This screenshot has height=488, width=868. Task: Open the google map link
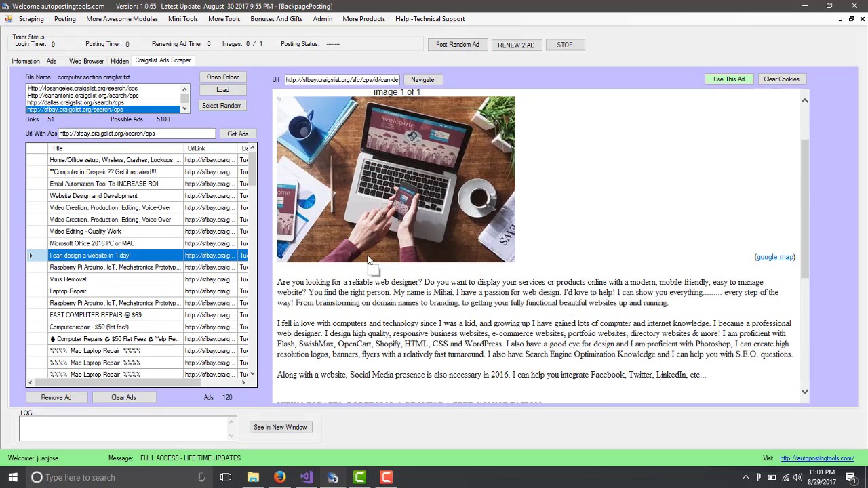click(775, 257)
